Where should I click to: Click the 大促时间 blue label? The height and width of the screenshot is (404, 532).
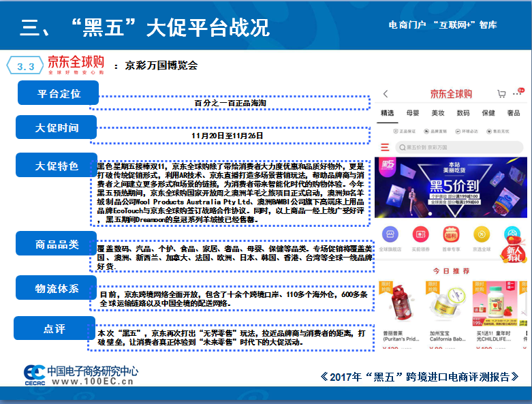click(57, 127)
